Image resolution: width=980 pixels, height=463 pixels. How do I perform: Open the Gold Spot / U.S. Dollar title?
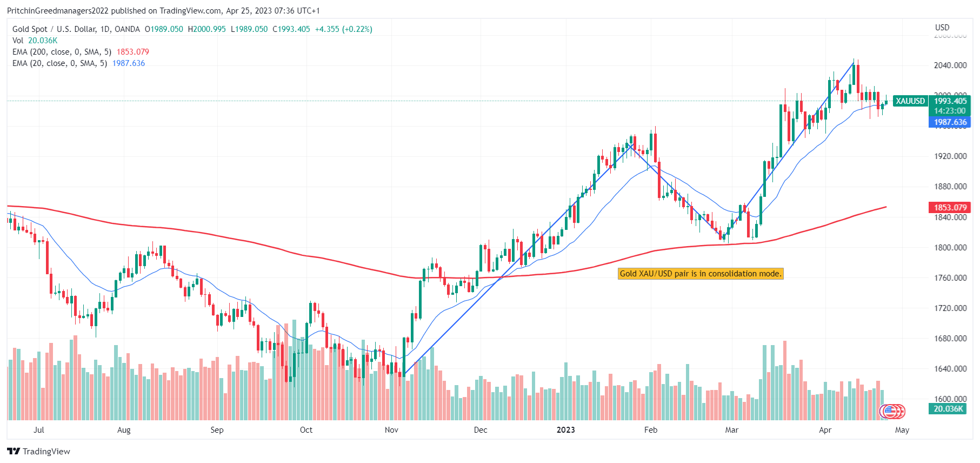(76, 29)
